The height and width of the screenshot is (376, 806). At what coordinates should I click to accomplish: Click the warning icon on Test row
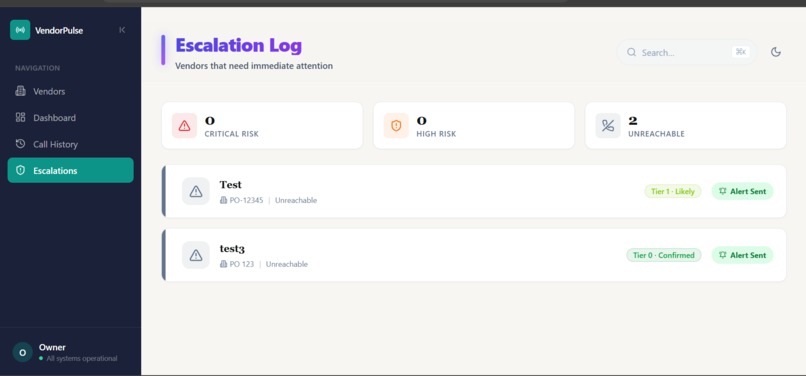196,191
